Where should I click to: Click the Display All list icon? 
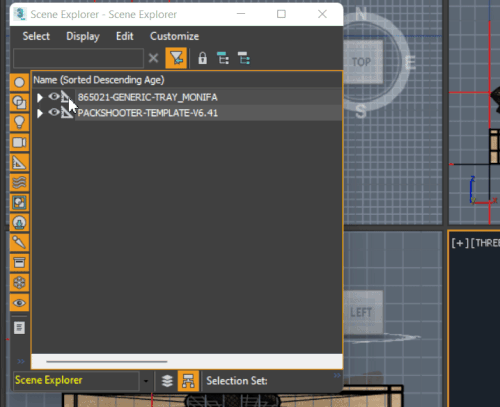click(19, 328)
